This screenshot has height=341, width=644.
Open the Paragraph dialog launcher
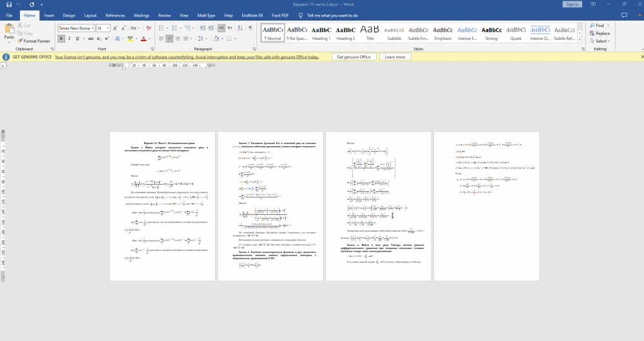coord(254,49)
